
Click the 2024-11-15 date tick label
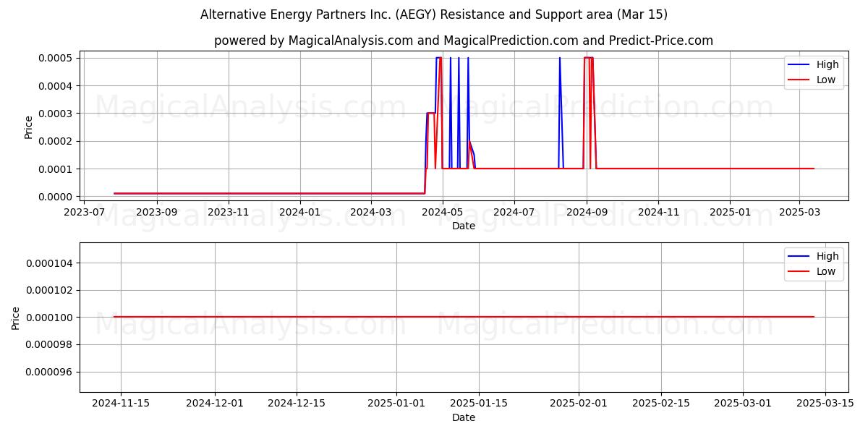tap(121, 403)
